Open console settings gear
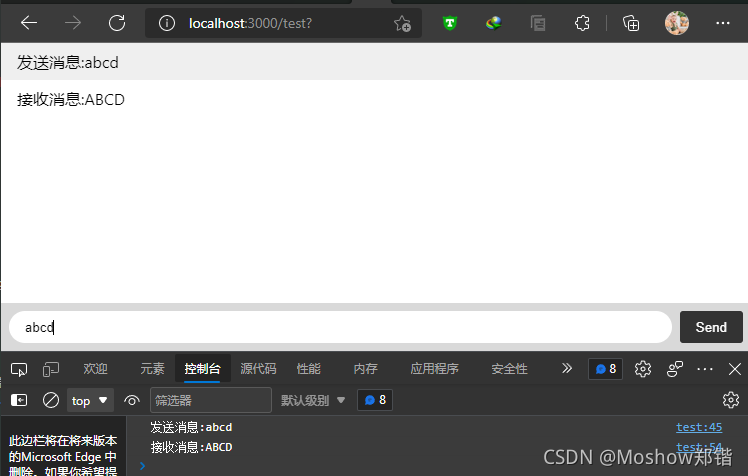Screen dimensions: 748x476 [731, 400]
